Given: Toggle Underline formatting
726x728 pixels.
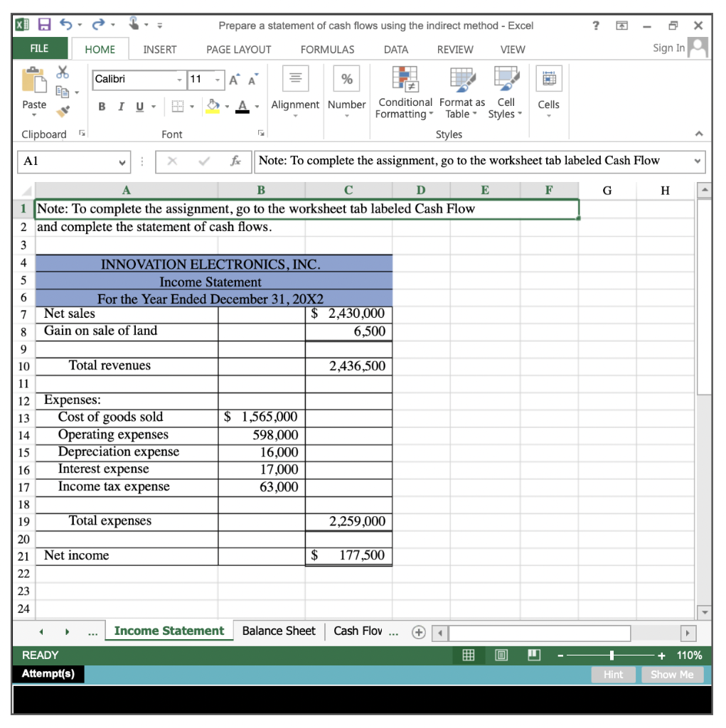Looking at the screenshot, I should click(139, 107).
